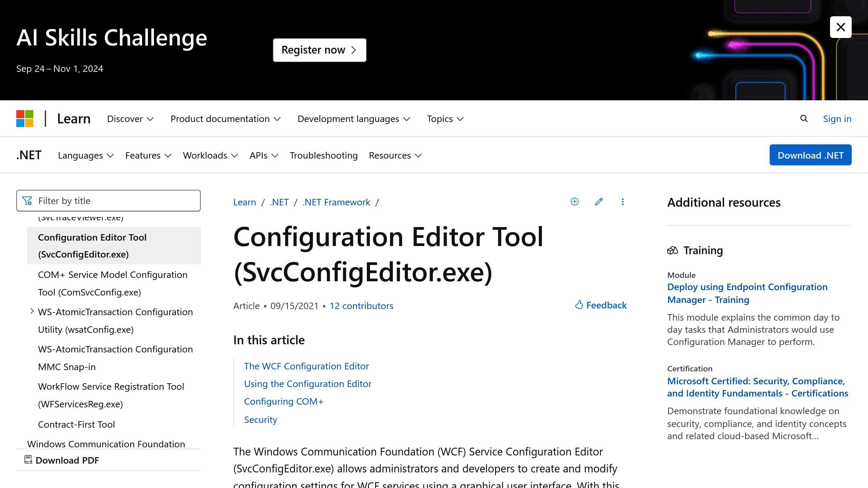The height and width of the screenshot is (488, 868).
Task: Click Sign in button top right
Action: pyautogui.click(x=837, y=118)
